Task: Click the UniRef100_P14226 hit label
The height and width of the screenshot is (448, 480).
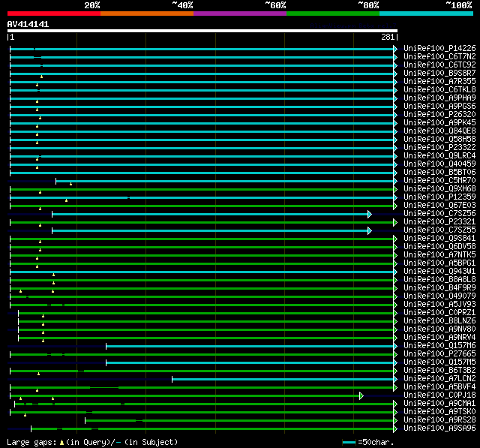Action: [439, 48]
